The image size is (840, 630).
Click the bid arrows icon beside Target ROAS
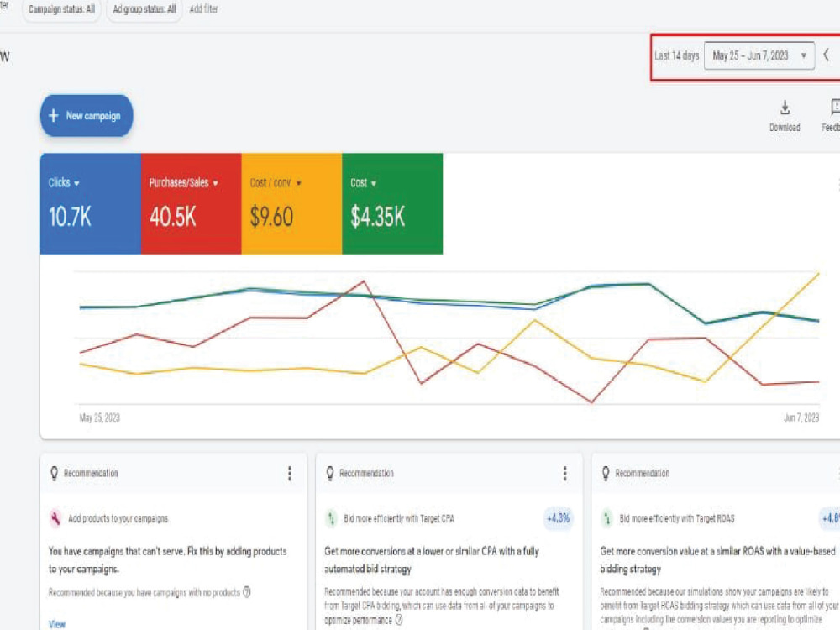pos(607,518)
